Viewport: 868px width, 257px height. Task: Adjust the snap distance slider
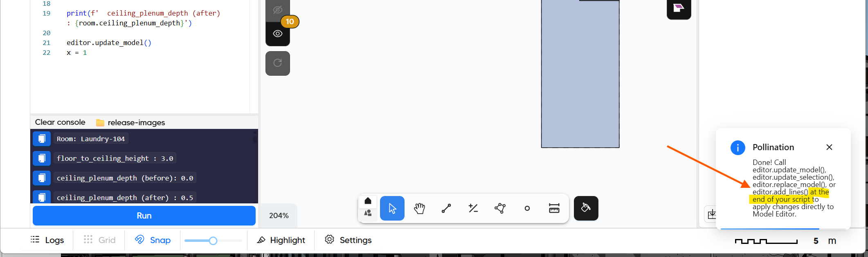tap(213, 241)
